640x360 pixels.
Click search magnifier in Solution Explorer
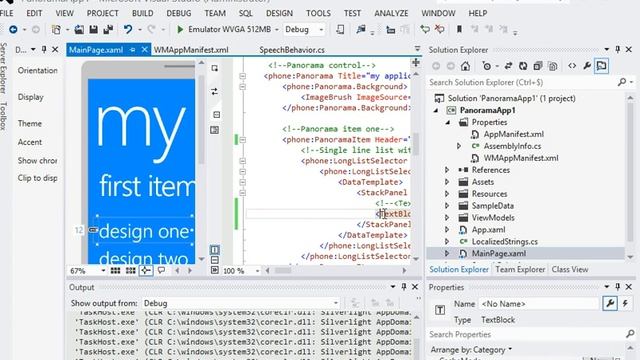[622, 82]
